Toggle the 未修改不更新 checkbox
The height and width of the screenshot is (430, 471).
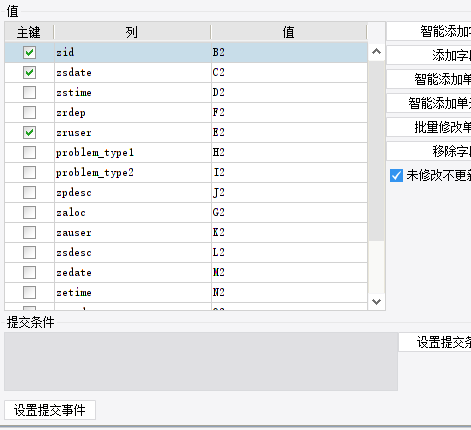(x=396, y=175)
